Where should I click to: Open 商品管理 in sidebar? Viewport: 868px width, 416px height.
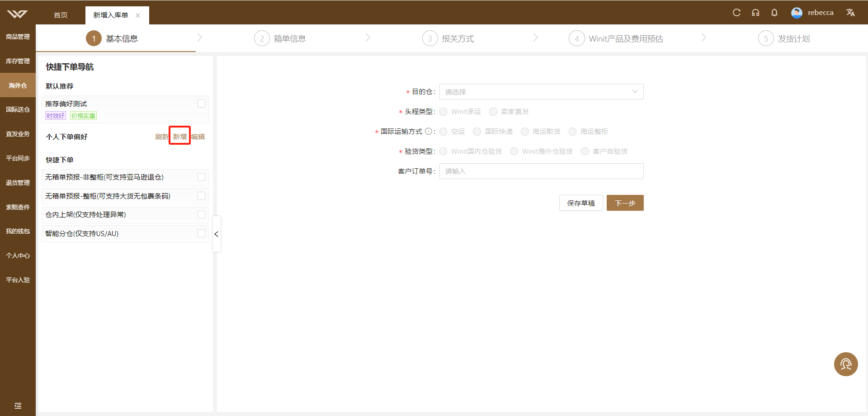pyautogui.click(x=18, y=37)
